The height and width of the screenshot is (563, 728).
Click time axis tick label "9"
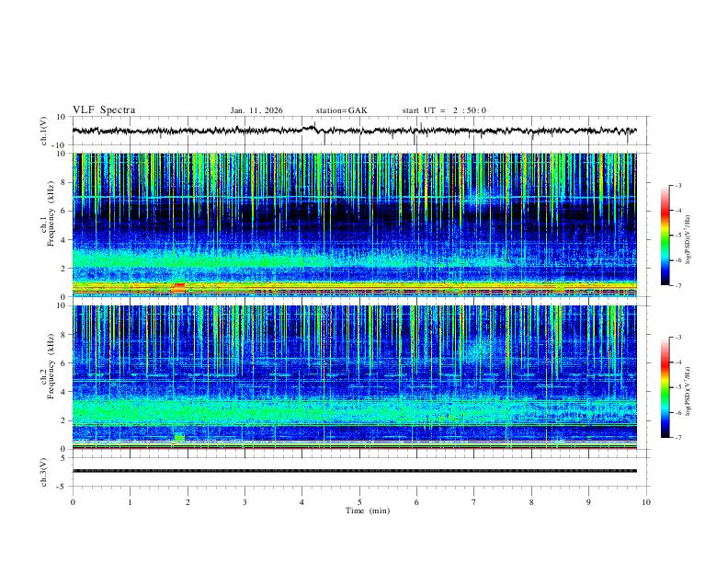[x=588, y=502]
